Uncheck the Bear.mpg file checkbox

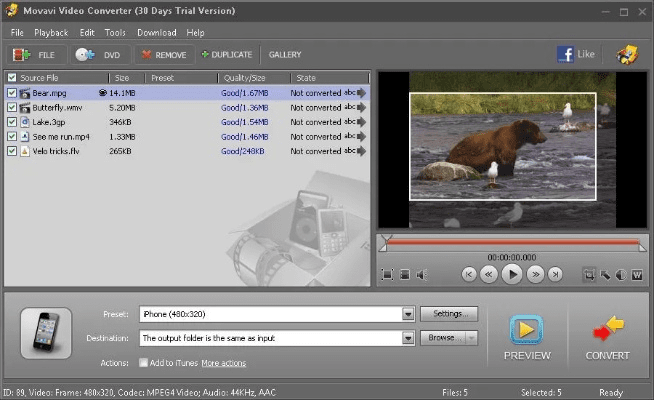(x=12, y=93)
